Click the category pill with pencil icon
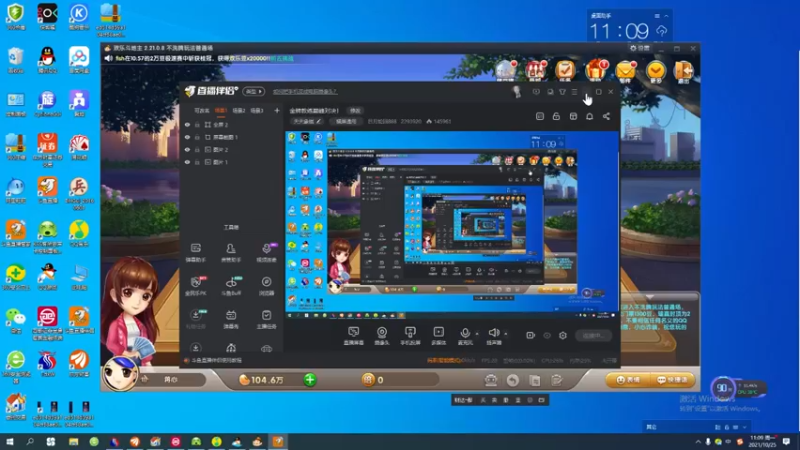Viewport: 800px width, 450px height. (x=307, y=121)
